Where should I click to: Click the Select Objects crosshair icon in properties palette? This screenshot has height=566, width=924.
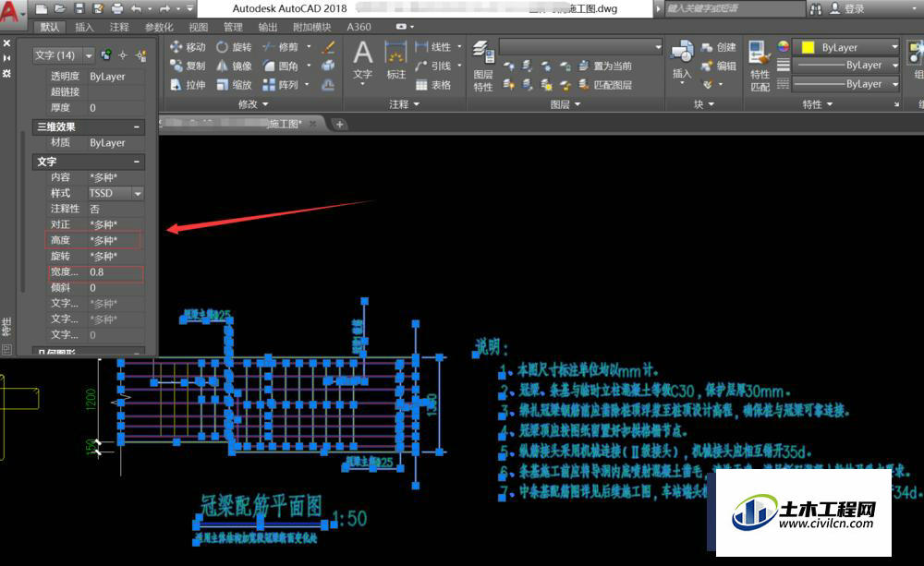(x=123, y=55)
